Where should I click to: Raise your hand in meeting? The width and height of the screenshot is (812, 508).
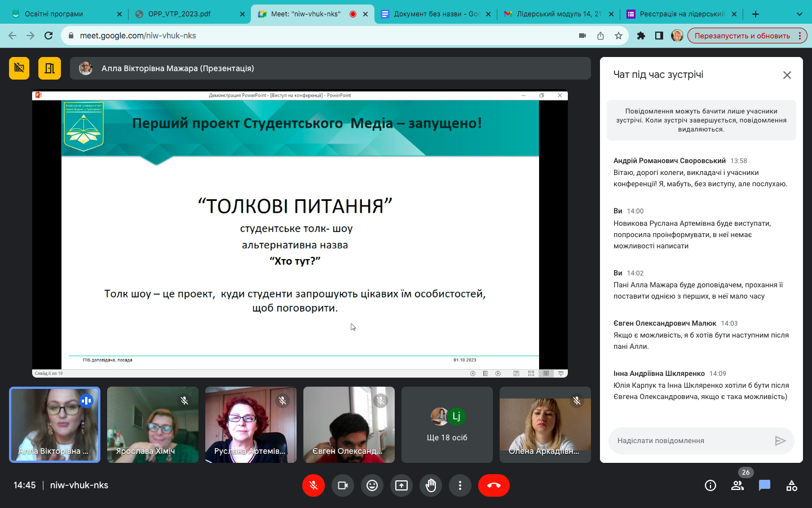(431, 485)
